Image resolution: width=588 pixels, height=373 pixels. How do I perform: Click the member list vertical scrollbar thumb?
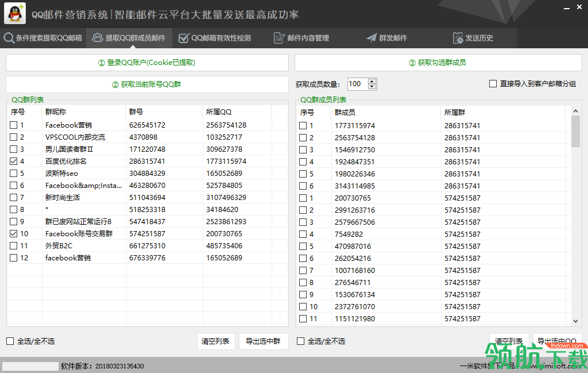pyautogui.click(x=575, y=132)
